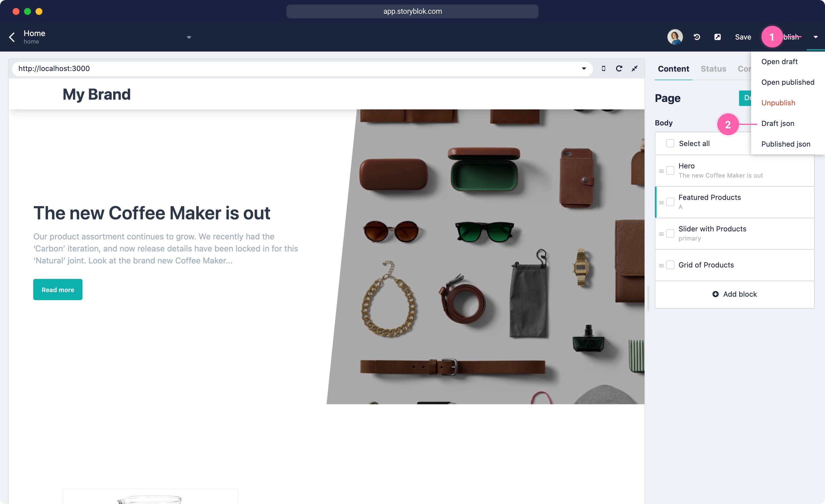Select Draft json from the menu
This screenshot has height=504, width=825.
click(x=777, y=123)
